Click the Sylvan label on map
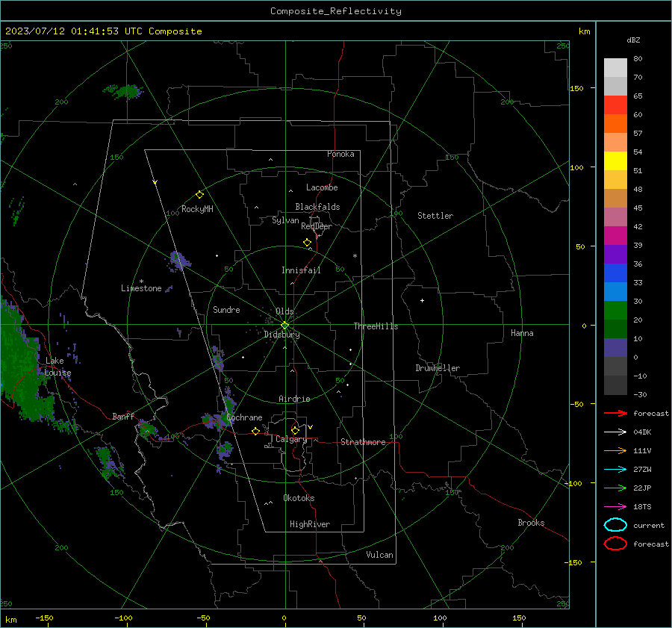Viewport: 672px width, 628px height. (x=285, y=220)
